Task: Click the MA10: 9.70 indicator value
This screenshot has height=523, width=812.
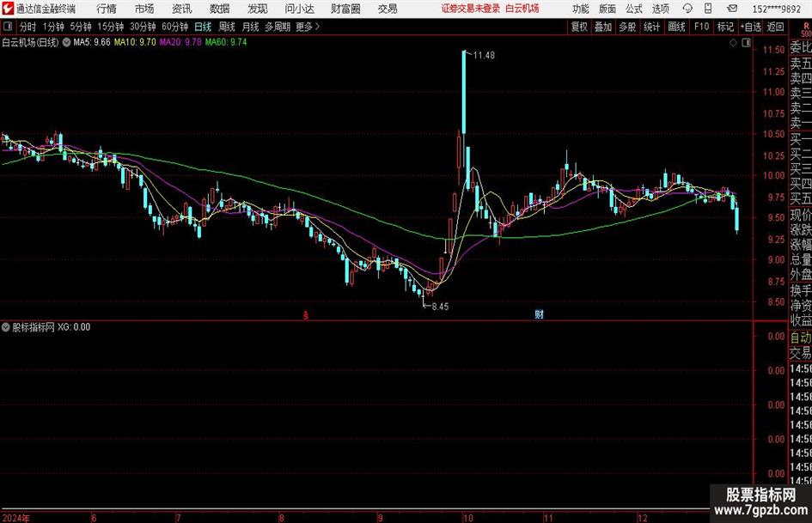Action: click(135, 42)
